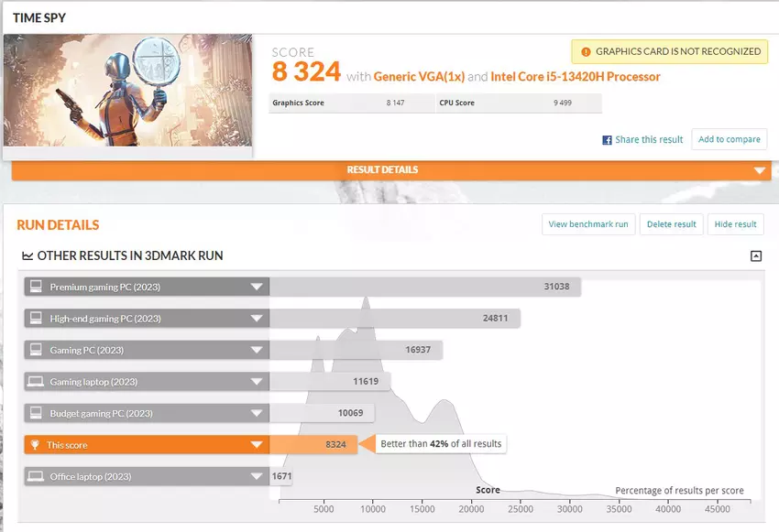Click the laptop icon beside Gaming laptop
Image resolution: width=779 pixels, height=532 pixels.
pos(36,382)
